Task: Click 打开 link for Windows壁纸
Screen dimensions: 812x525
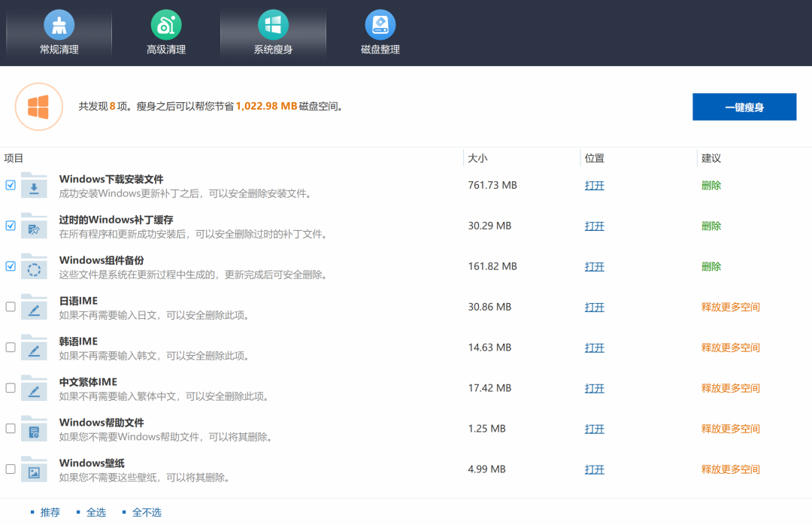Action: click(594, 469)
